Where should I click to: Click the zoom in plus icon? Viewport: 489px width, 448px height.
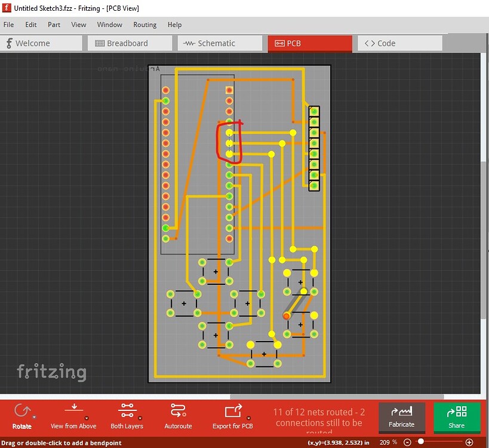(469, 442)
